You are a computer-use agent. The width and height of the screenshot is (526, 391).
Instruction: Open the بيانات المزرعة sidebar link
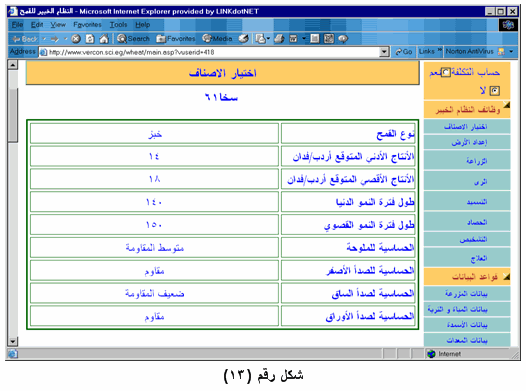(467, 293)
